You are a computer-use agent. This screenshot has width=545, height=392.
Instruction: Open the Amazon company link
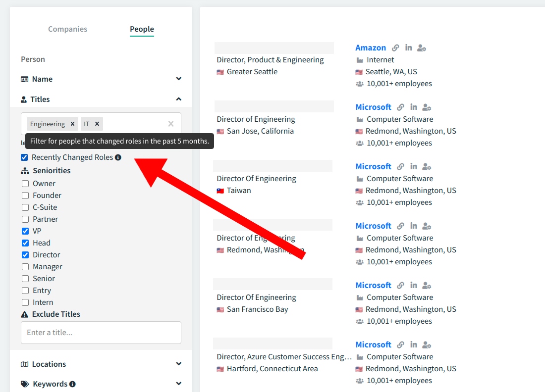371,48
